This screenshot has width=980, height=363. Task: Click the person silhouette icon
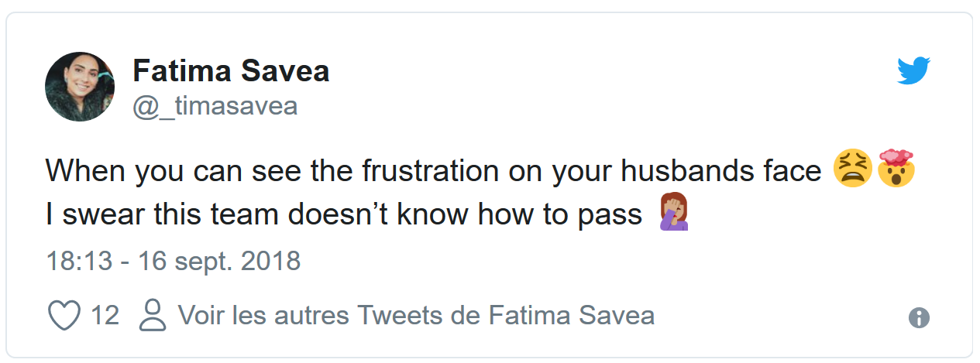[153, 316]
